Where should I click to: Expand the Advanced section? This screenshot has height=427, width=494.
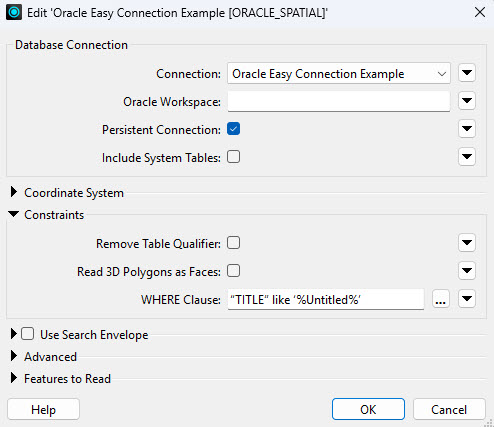pos(14,356)
